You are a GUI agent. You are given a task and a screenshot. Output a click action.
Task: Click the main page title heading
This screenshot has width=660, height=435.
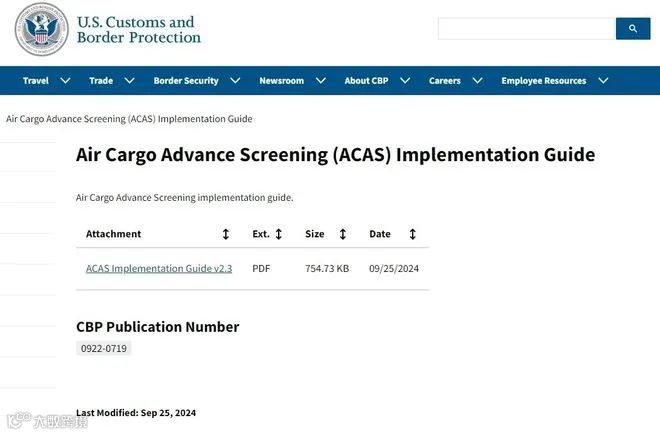[x=335, y=155]
